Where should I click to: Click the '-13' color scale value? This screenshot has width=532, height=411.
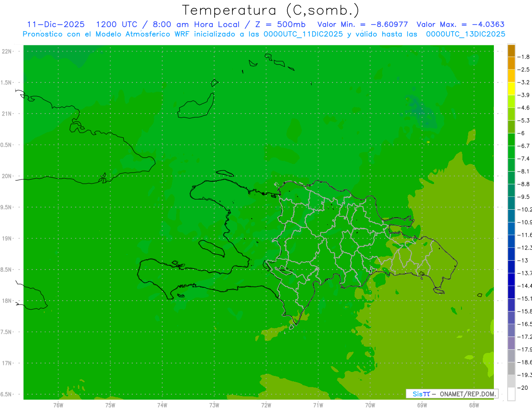pos(523,260)
